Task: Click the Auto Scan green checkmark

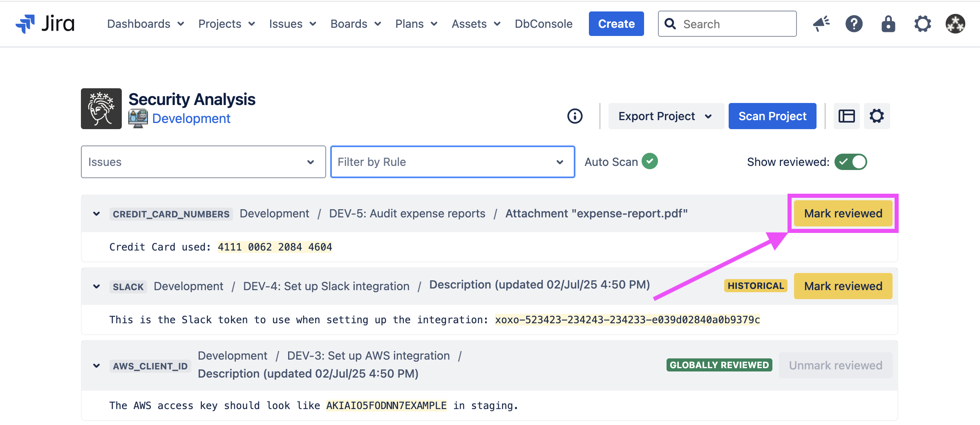Action: [x=649, y=161]
